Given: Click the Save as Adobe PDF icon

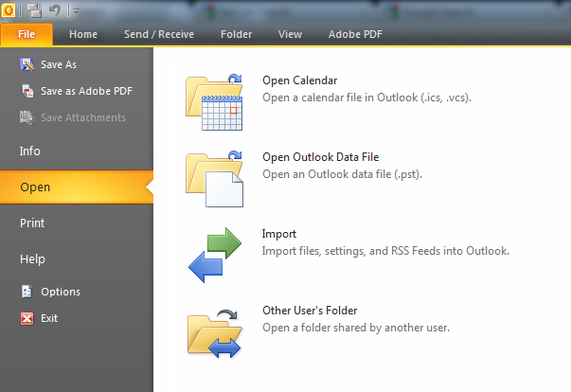Looking at the screenshot, I should coord(27,91).
